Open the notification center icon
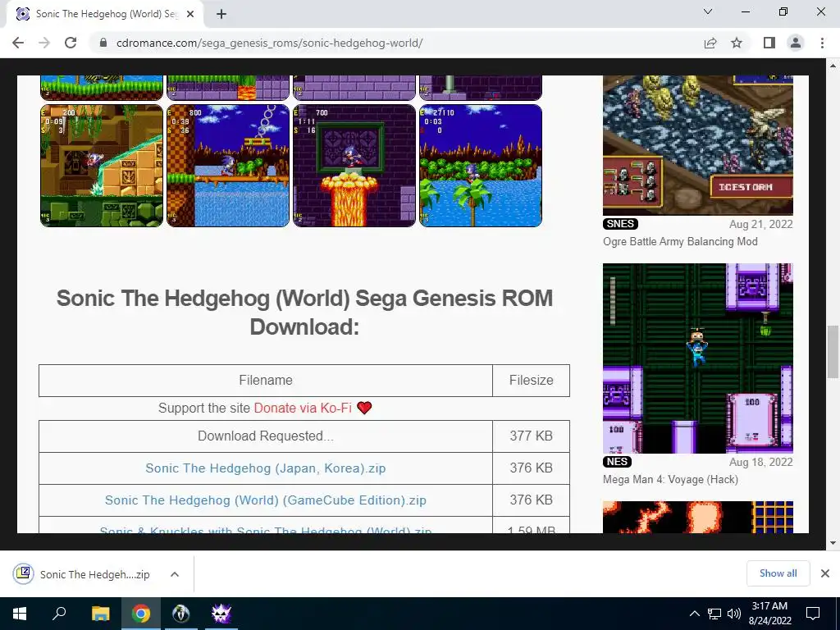 [x=813, y=614]
